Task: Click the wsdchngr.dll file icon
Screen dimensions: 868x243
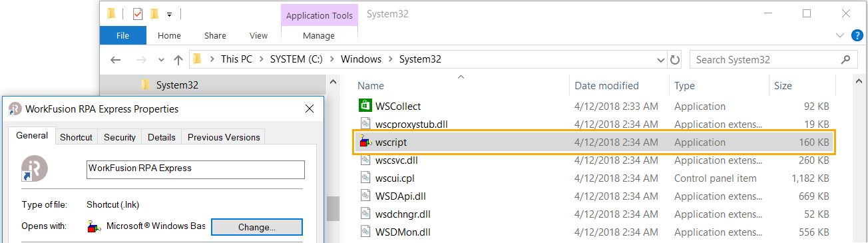Action: coord(365,214)
